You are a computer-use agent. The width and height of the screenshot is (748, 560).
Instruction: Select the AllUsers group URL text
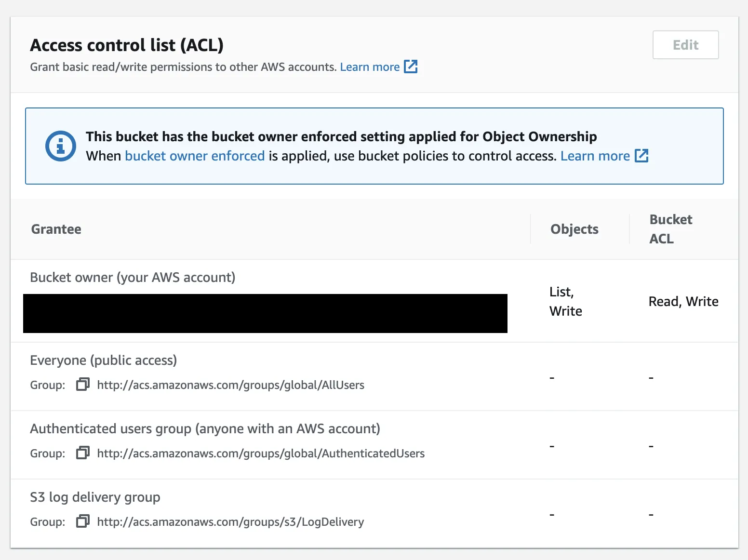230,385
